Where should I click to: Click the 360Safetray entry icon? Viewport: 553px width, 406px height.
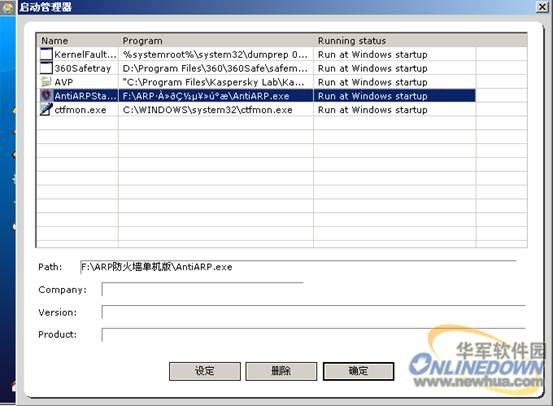click(x=46, y=68)
